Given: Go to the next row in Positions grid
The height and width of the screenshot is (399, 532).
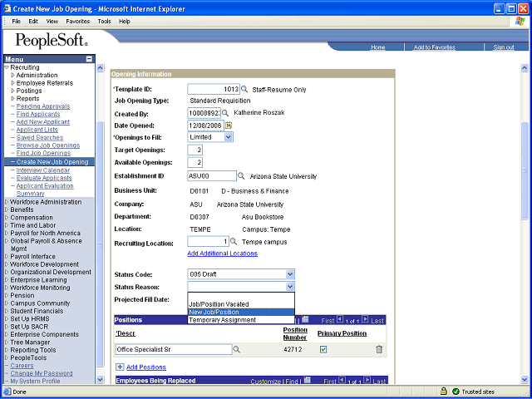Looking at the screenshot, I should [x=365, y=319].
